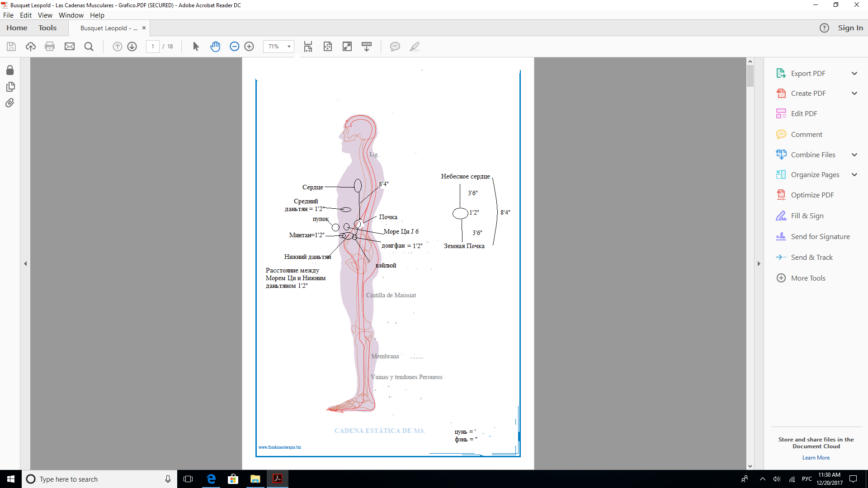Activate the Hand pan tool
This screenshot has width=868, height=488.
(x=215, y=47)
